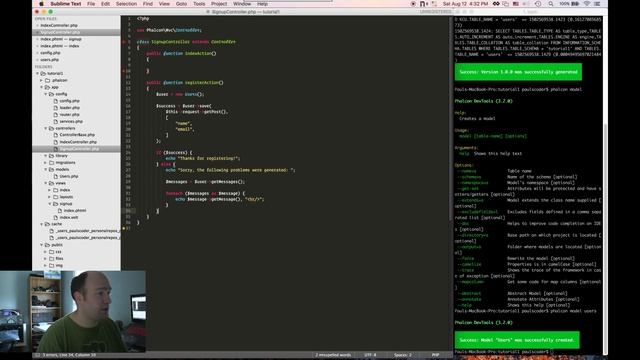Open the Apple menu

41,4
